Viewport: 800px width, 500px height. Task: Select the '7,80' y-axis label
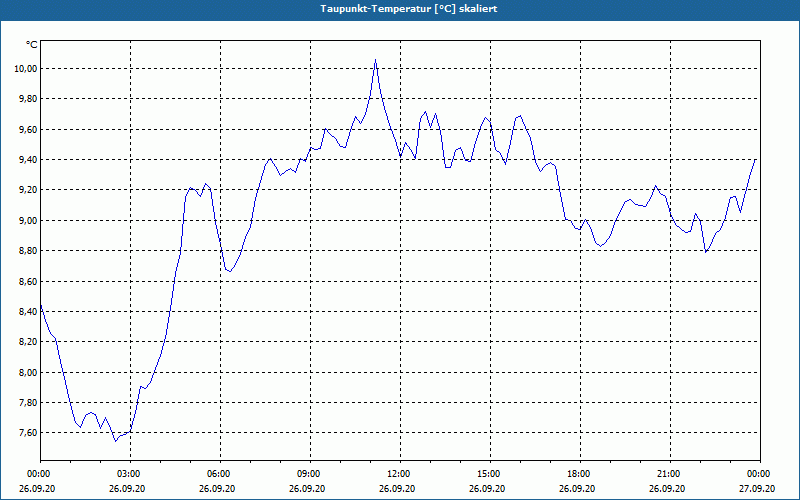28,403
